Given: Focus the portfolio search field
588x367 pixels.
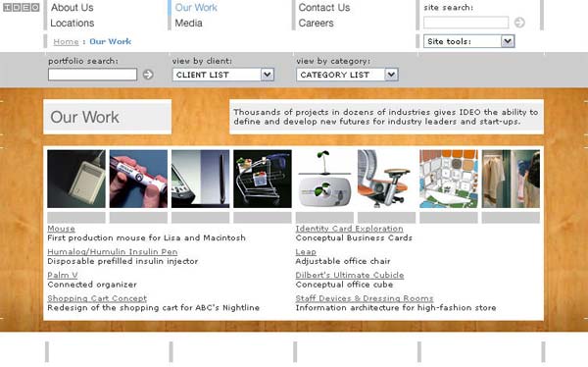Looking at the screenshot, I should click(x=93, y=75).
